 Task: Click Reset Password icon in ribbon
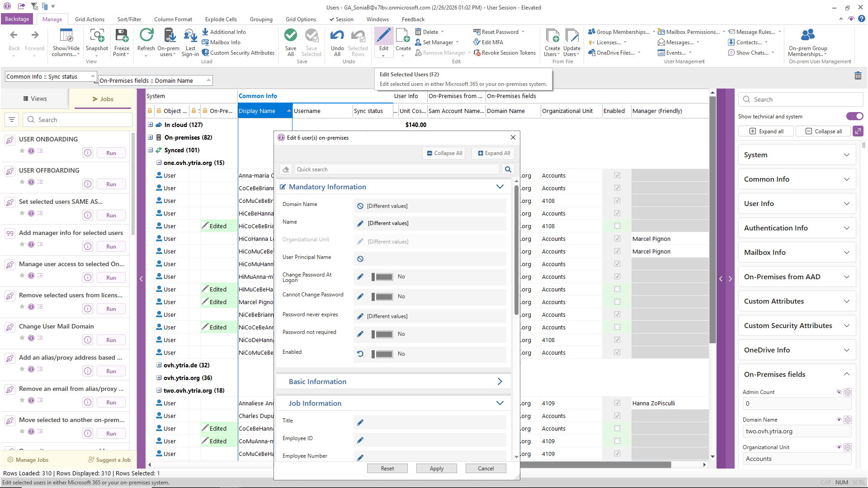[477, 32]
